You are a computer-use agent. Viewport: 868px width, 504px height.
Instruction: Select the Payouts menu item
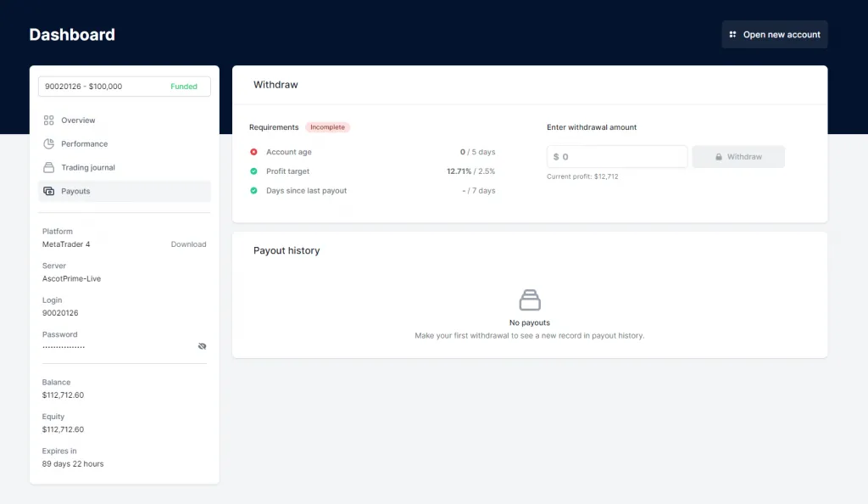[75, 191]
